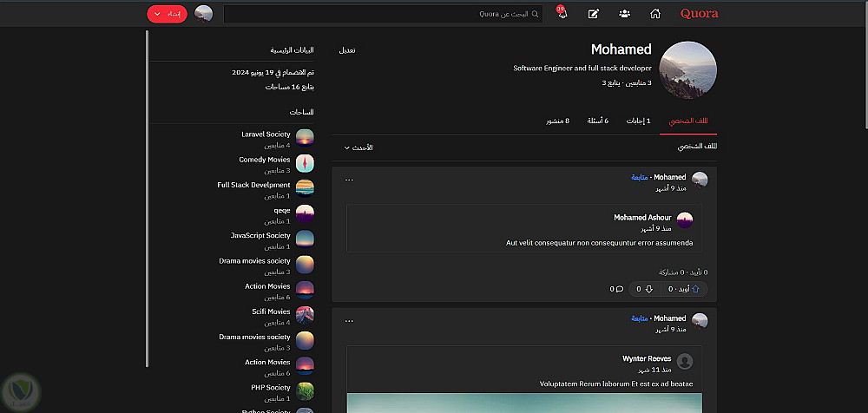The image size is (868, 413).
Task: Open the Laravel Society space name
Action: point(266,134)
